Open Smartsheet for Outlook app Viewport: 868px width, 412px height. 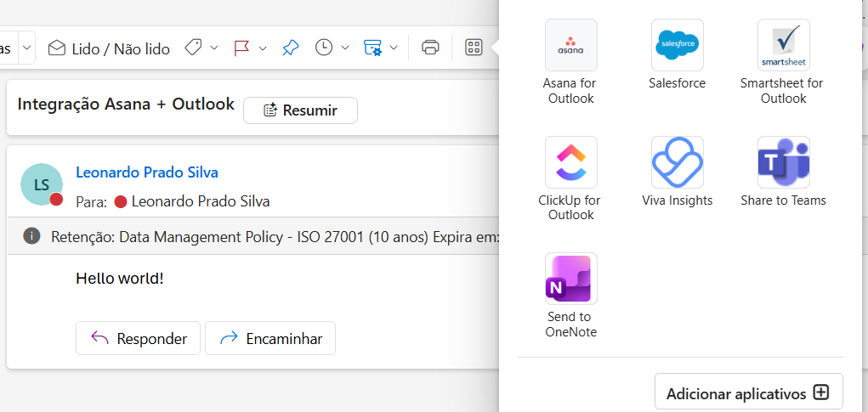[x=783, y=46]
